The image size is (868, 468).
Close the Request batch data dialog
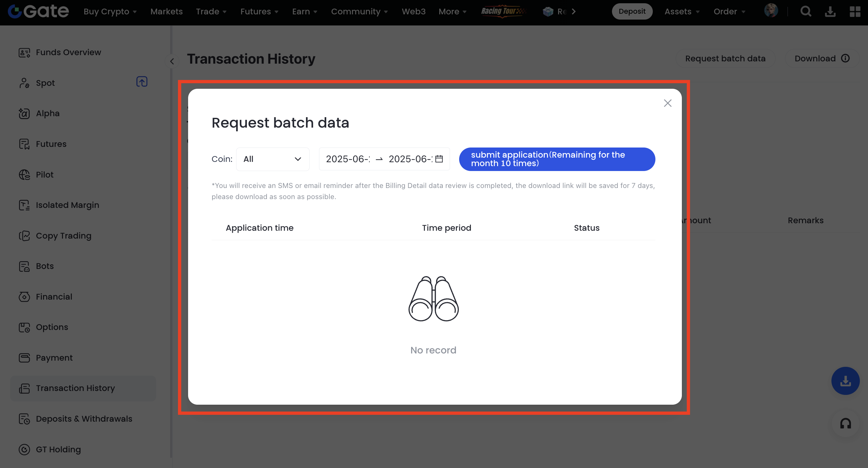coord(667,103)
